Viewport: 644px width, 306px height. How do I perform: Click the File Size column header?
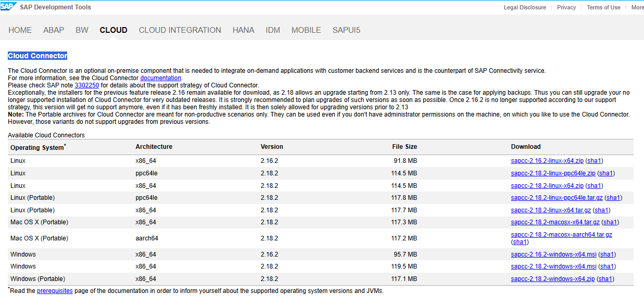[405, 147]
